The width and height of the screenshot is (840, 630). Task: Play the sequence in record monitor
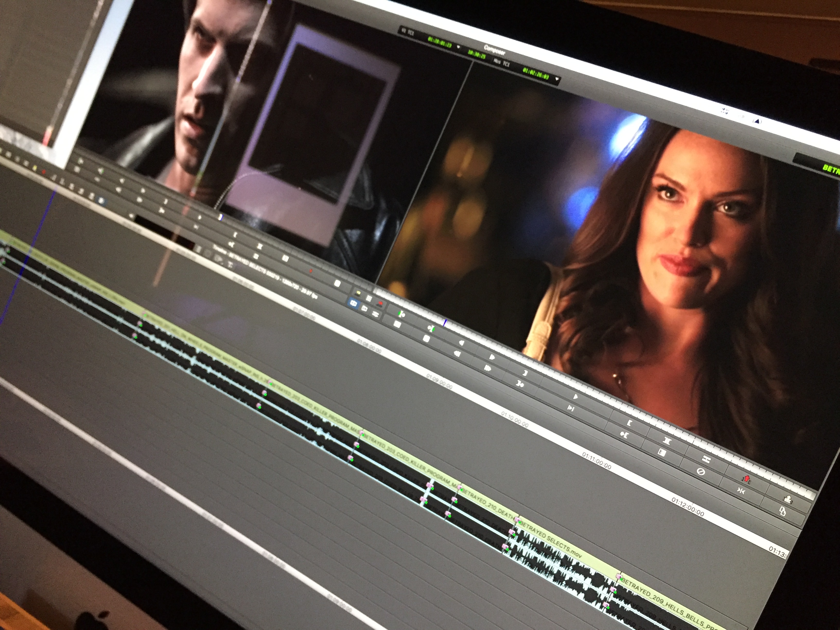tap(575, 397)
